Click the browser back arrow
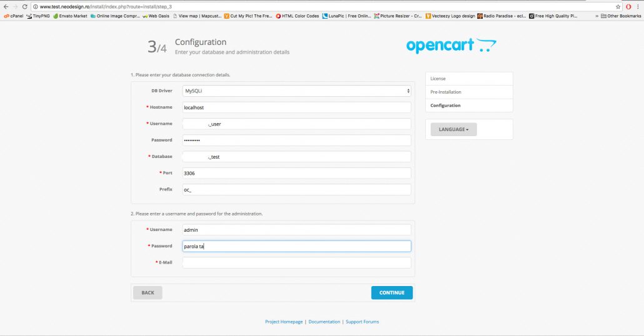 tap(6, 6)
